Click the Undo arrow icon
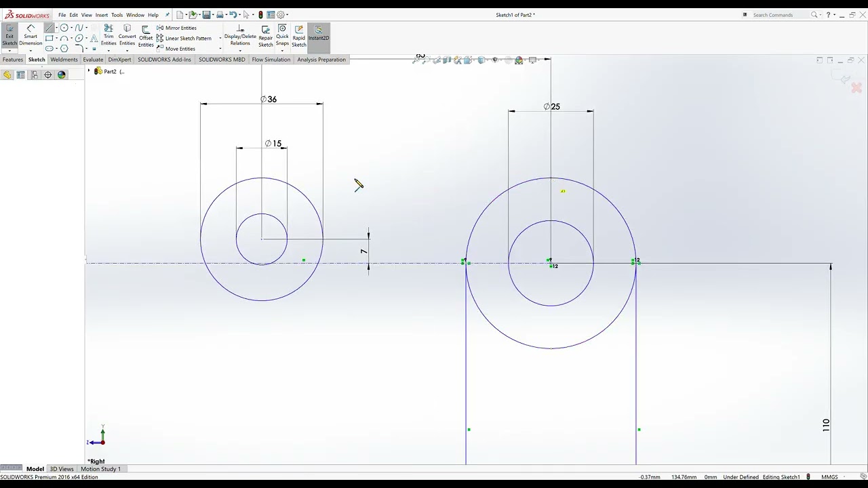Viewport: 868px width, 488px height. click(233, 15)
